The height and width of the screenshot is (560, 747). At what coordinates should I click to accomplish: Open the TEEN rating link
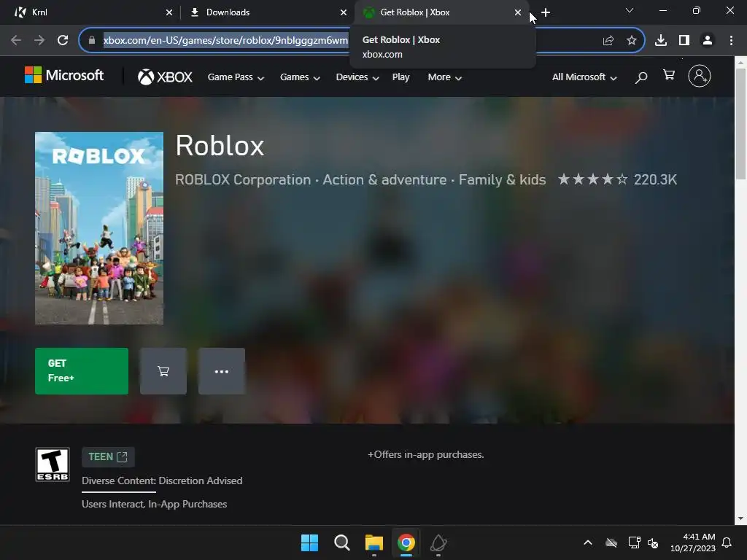point(108,456)
